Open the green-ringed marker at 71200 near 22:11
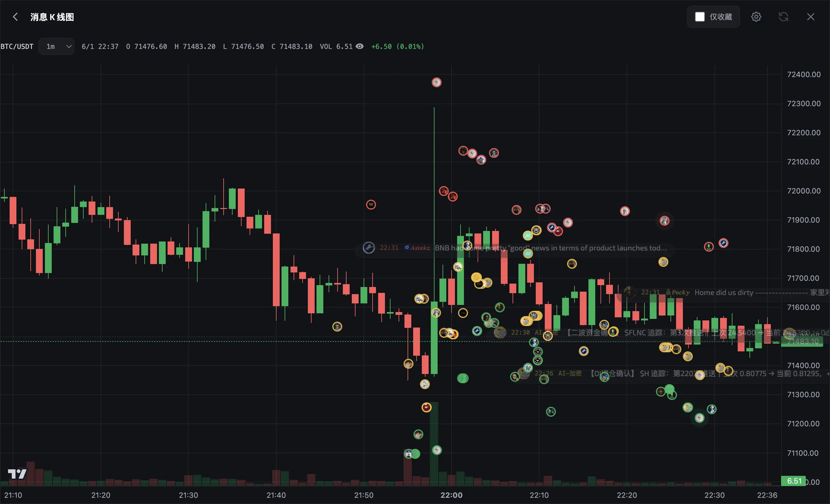 tap(551, 412)
